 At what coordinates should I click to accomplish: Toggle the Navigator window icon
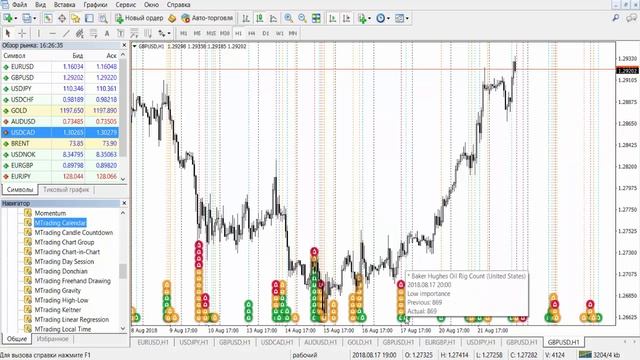[x=76, y=18]
